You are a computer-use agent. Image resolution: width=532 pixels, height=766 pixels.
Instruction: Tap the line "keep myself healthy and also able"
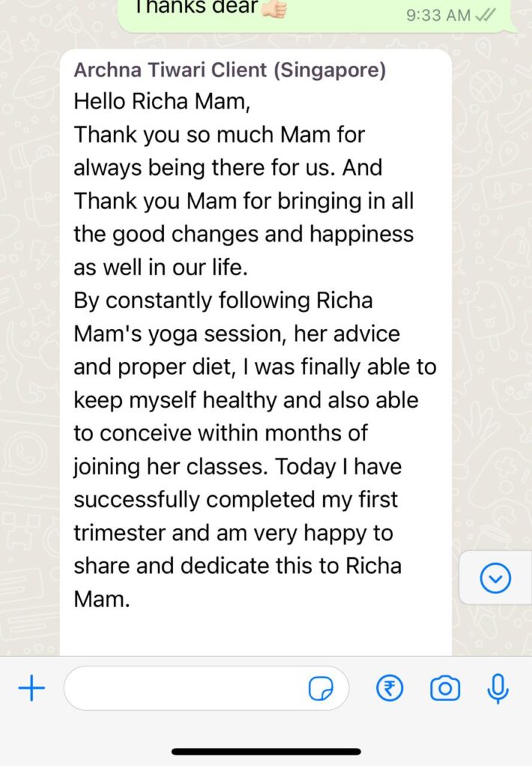(245, 399)
